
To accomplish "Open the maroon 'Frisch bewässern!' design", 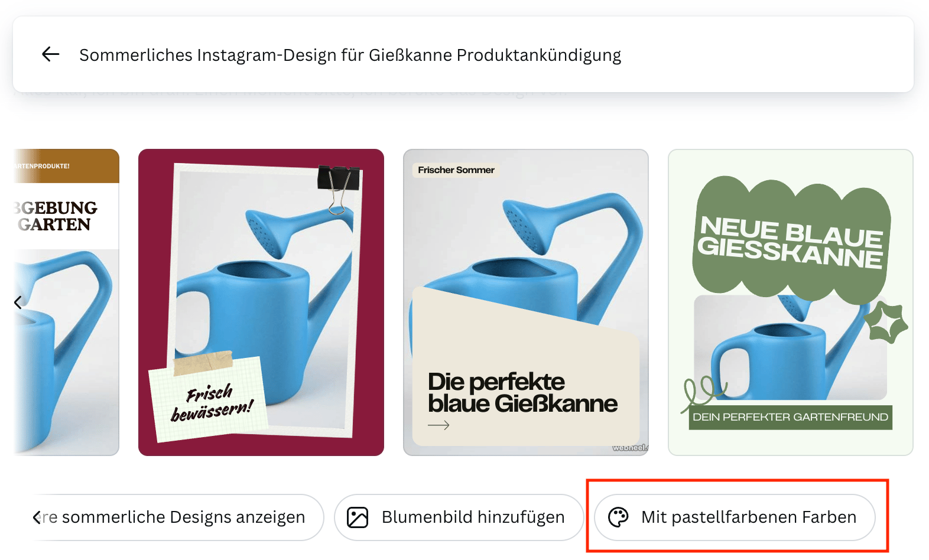I will pos(261,302).
